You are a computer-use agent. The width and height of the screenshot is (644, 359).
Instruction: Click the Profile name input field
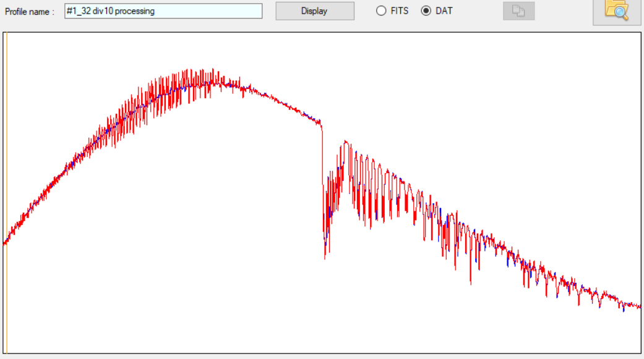(x=163, y=11)
